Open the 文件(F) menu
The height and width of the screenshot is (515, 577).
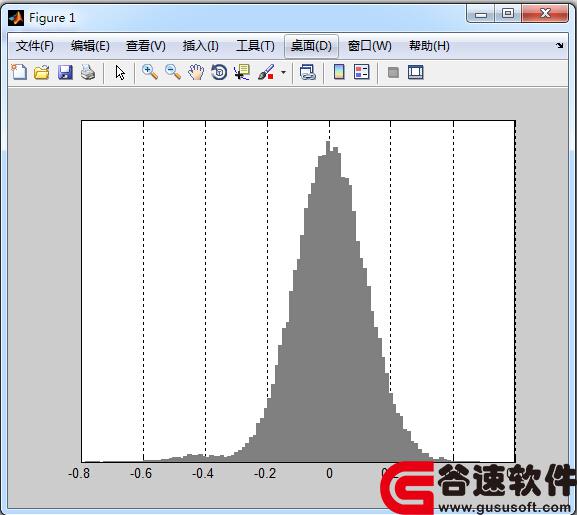coord(35,46)
